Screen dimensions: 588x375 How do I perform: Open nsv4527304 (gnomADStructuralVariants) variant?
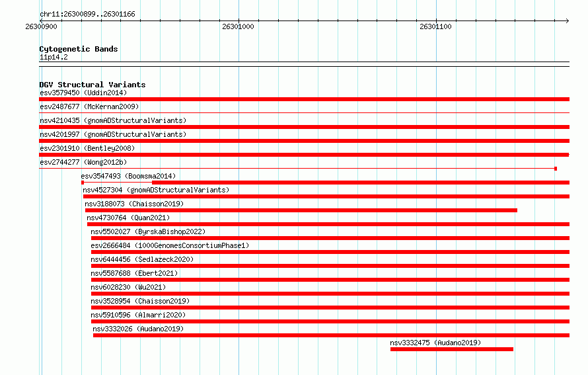pyautogui.click(x=156, y=190)
